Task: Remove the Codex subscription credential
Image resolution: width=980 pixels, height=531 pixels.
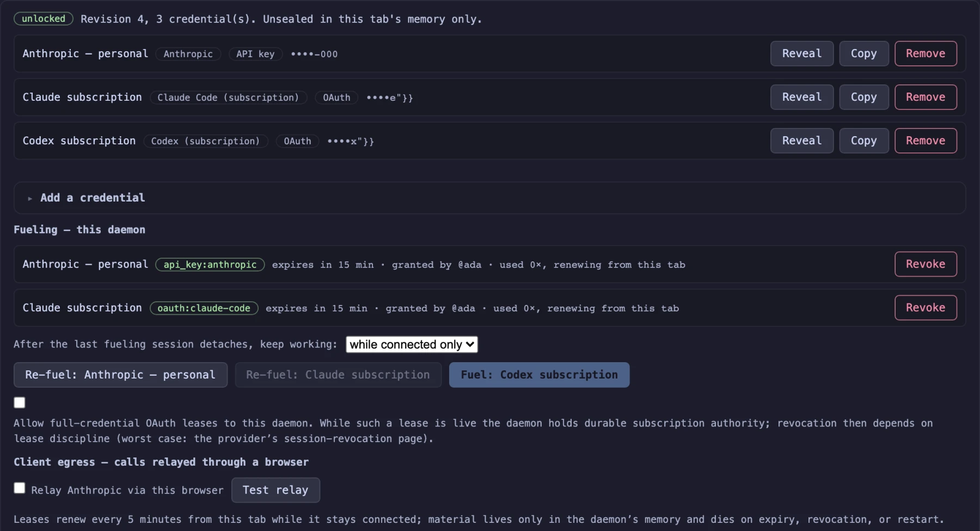Action: [926, 141]
